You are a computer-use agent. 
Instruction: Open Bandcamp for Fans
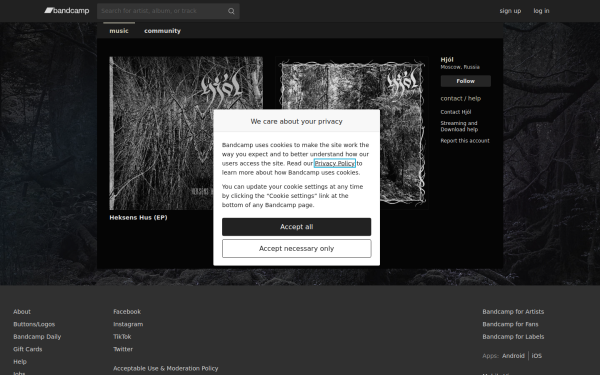click(510, 324)
